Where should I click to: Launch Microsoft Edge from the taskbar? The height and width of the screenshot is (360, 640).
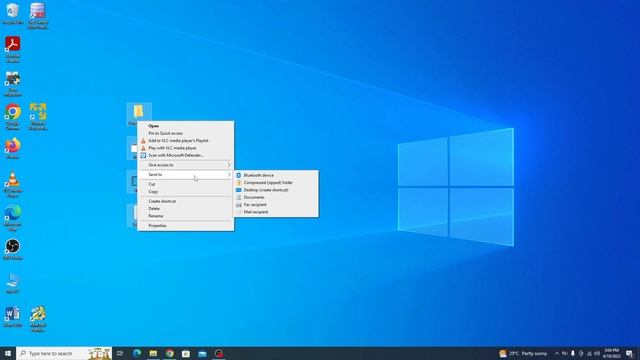[x=137, y=353]
